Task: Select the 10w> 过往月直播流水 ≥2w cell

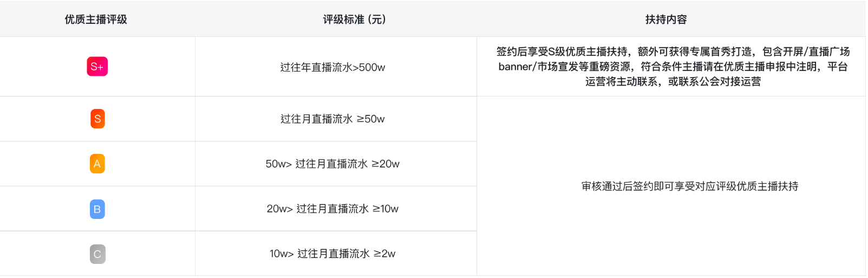Action: 336,254
